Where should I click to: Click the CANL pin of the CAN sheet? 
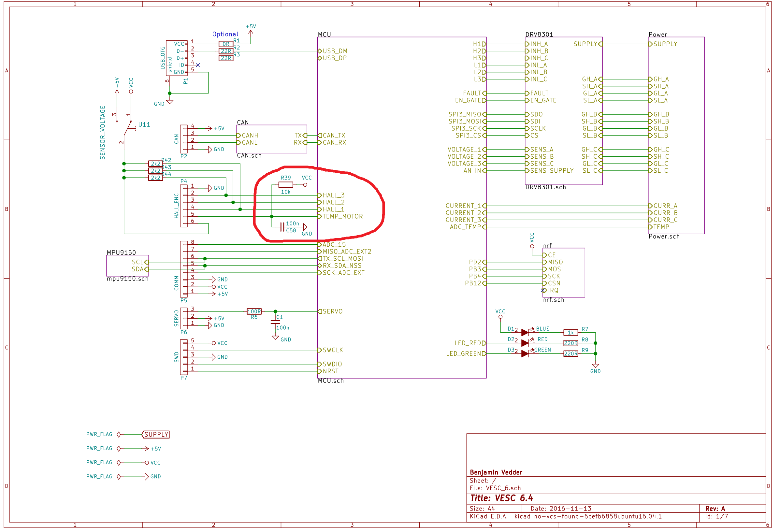[247, 142]
